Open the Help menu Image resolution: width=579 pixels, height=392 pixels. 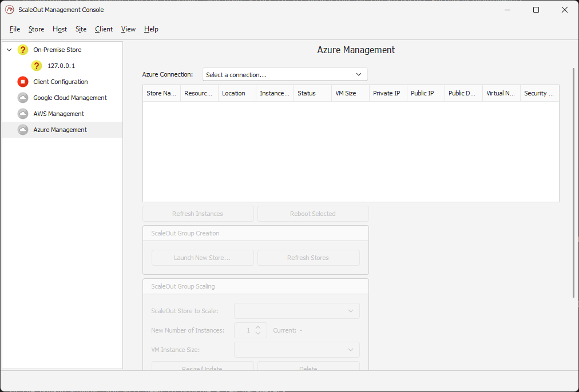(151, 29)
